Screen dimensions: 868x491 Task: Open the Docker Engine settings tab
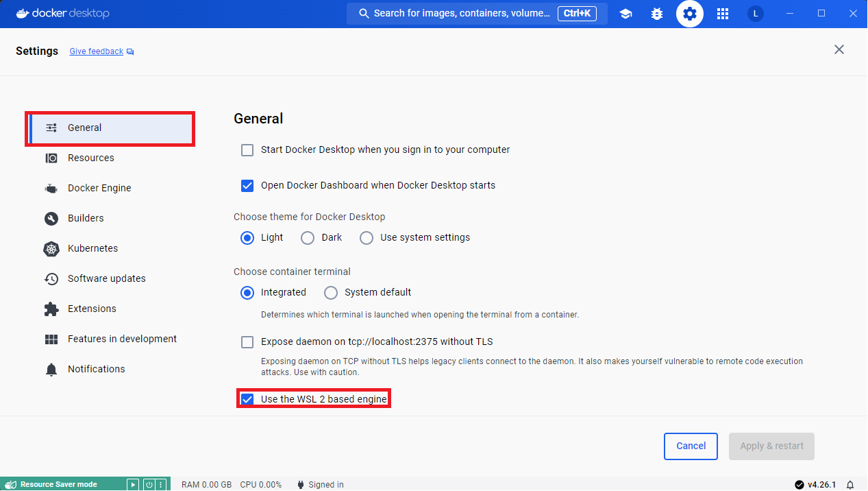coord(111,188)
